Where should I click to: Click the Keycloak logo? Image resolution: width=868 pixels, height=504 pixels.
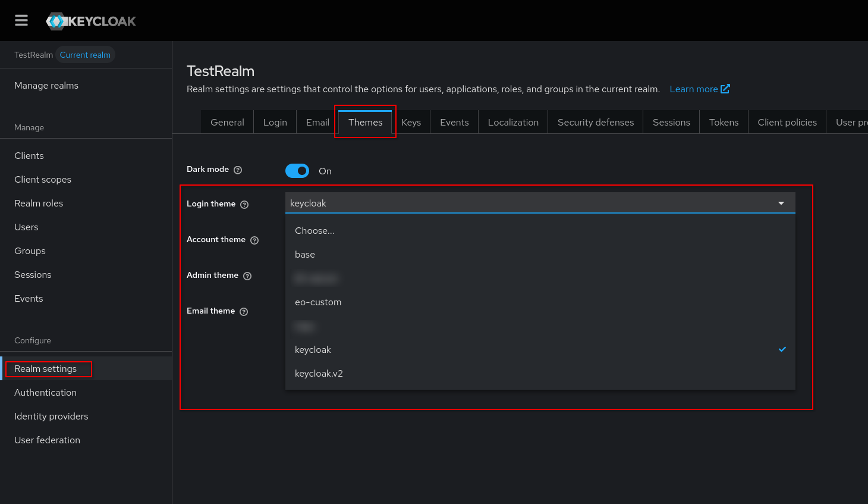pyautogui.click(x=91, y=21)
